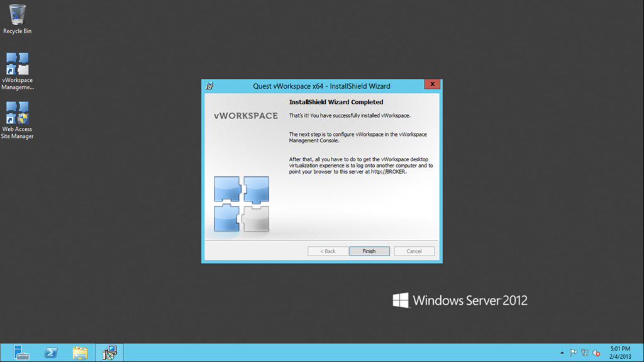Open File Explorer from the taskbar

pyautogui.click(x=80, y=353)
